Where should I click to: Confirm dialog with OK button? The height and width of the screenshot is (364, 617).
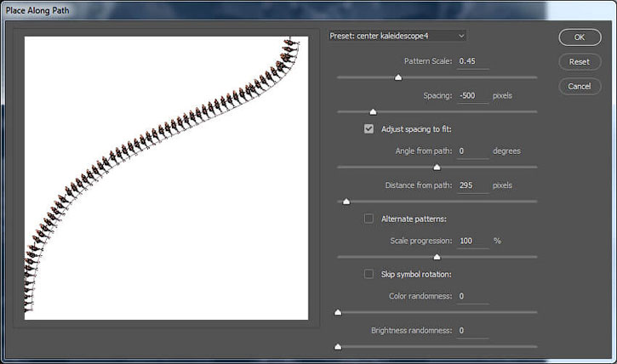click(580, 37)
